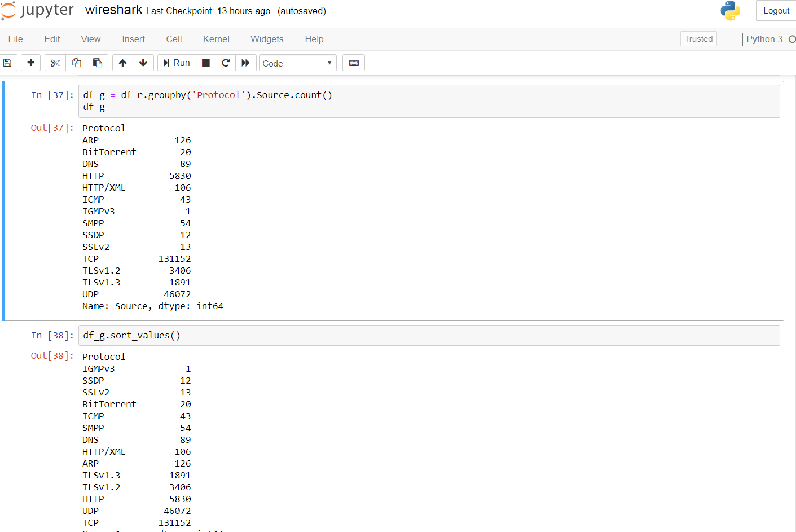Image resolution: width=796 pixels, height=532 pixels.
Task: Open the command palette keyboard icon
Action: 354,63
